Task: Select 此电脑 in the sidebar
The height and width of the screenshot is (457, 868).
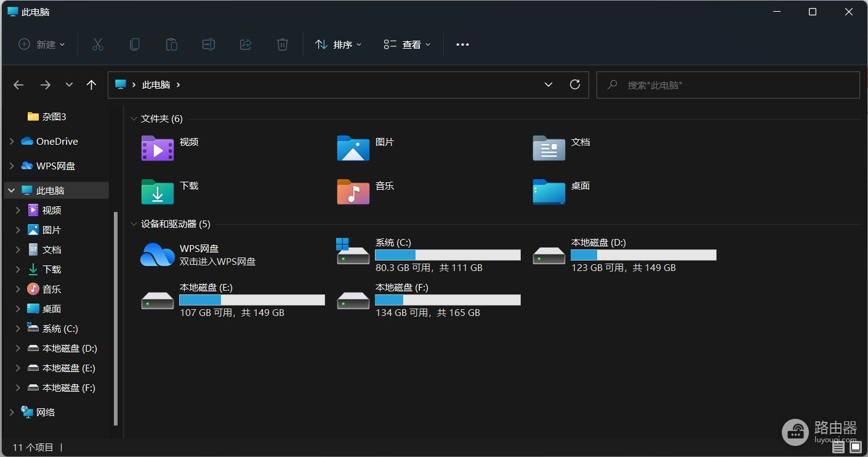Action: click(x=42, y=190)
